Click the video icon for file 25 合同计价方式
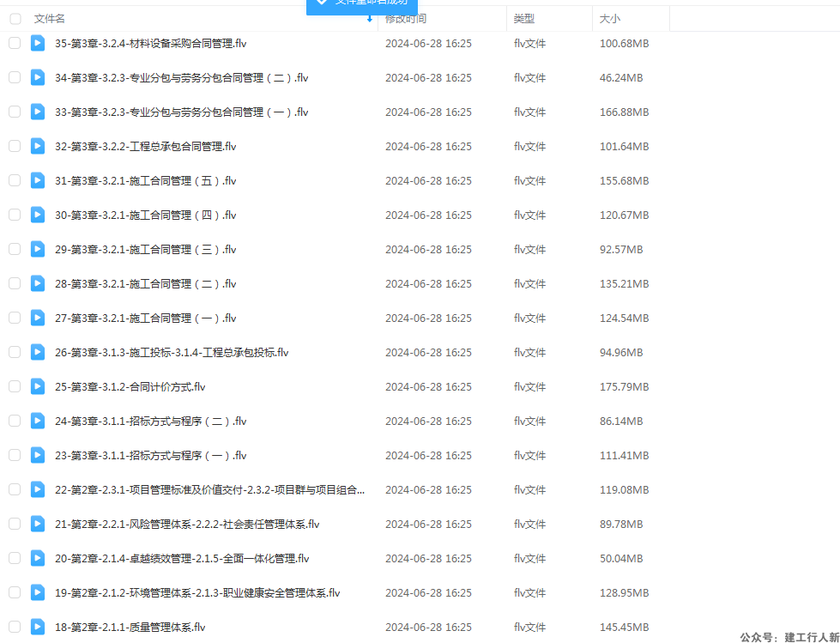 (38, 385)
